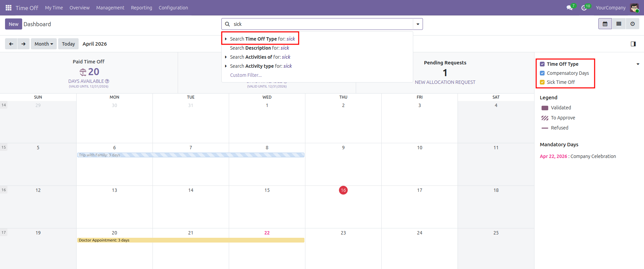Open the messages chat icon

570,8
